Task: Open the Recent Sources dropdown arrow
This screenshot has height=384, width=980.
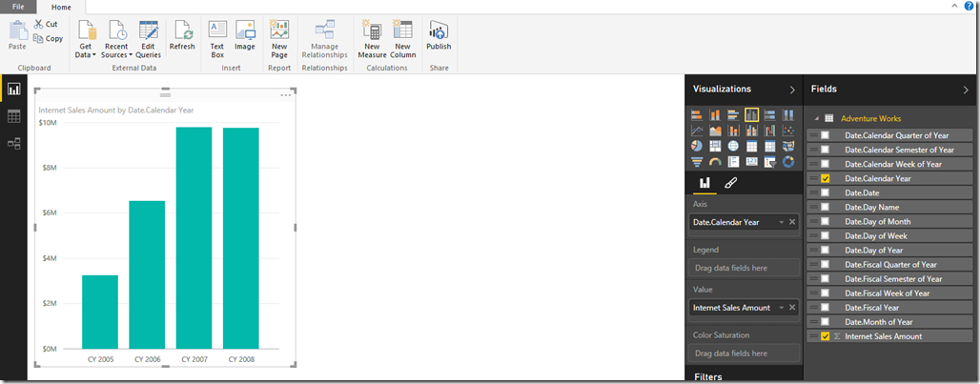Action: [x=131, y=55]
